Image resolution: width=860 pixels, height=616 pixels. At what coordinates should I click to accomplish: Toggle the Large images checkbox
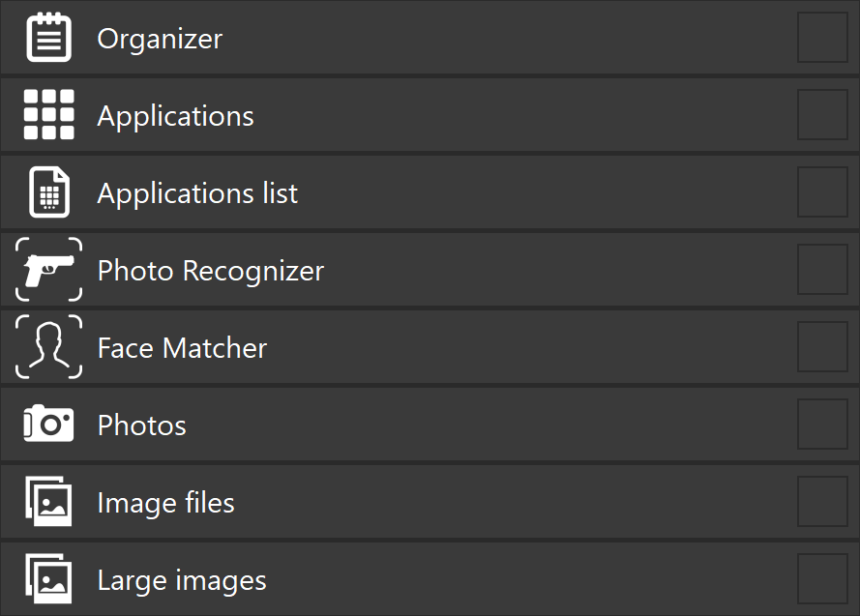click(822, 579)
